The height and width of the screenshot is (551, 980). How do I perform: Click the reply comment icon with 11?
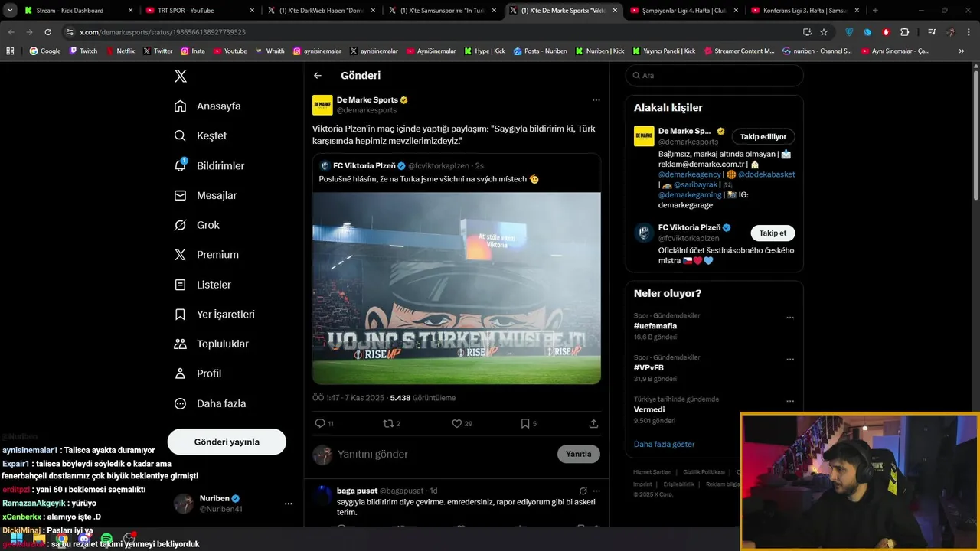(320, 423)
